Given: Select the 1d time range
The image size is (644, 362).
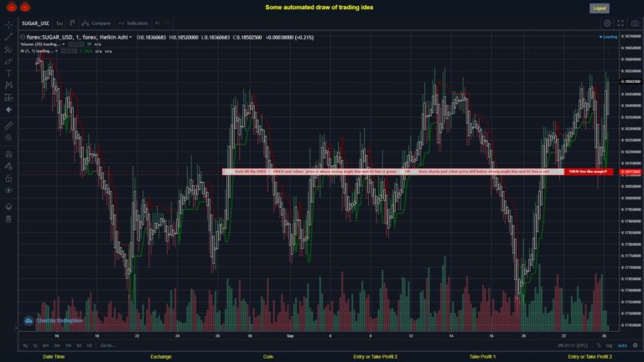Looking at the screenshot, I should point(89,345).
